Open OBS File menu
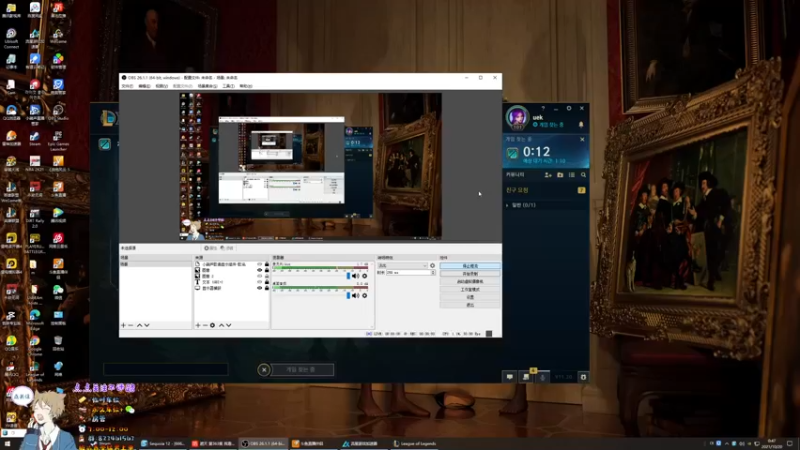 click(x=127, y=86)
